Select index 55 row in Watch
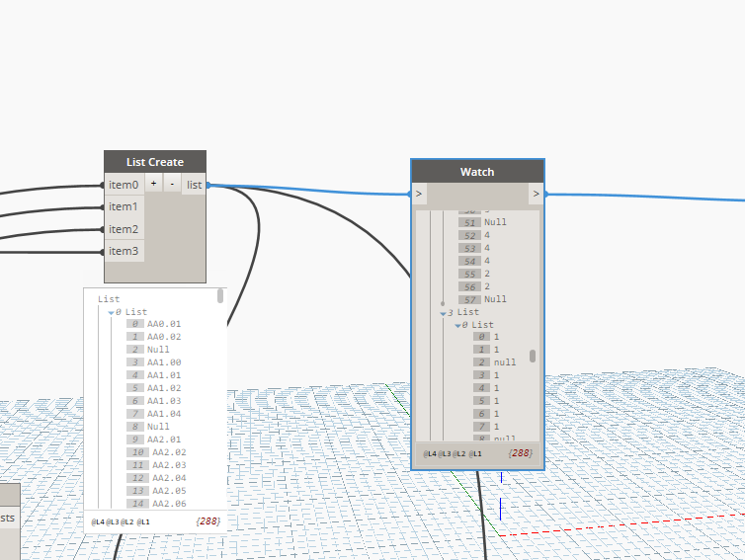The image size is (745, 560). [474, 274]
